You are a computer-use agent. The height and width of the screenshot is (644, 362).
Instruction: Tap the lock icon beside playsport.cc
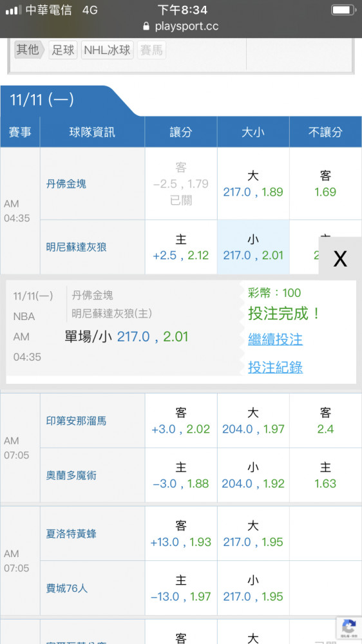tap(146, 26)
